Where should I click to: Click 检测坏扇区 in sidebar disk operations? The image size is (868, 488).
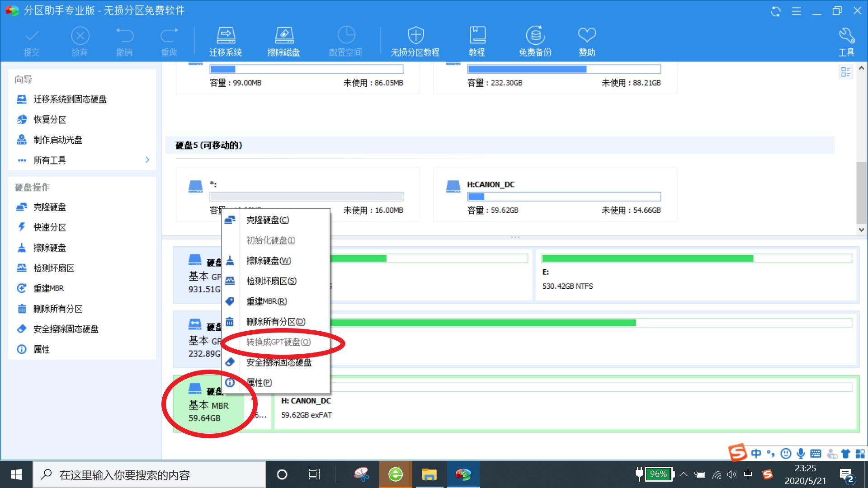[x=53, y=268]
